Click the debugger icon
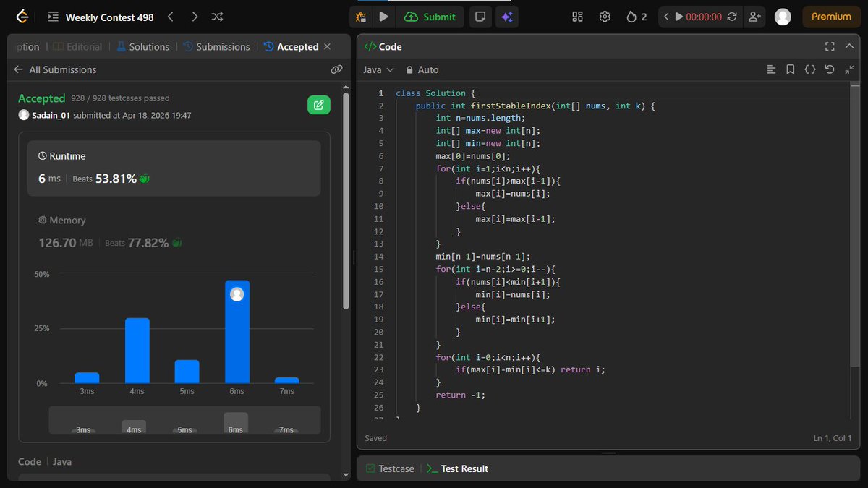The width and height of the screenshot is (868, 488). (x=360, y=17)
